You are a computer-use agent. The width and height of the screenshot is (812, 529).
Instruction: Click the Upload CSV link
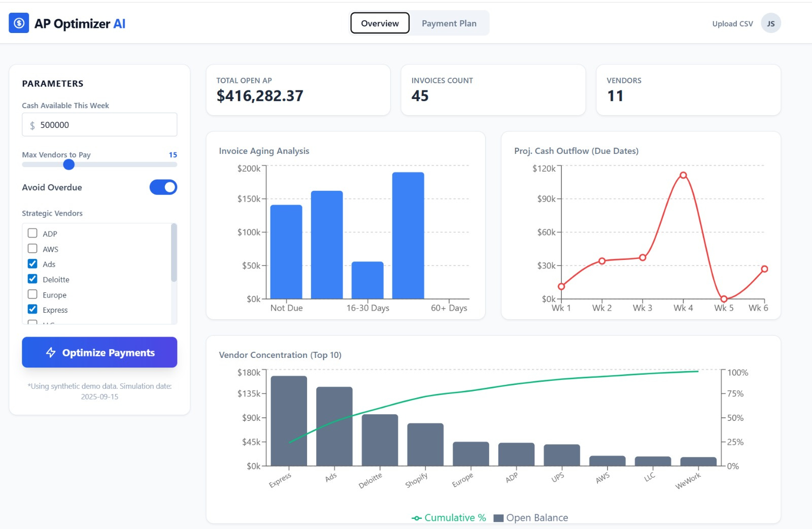732,24
